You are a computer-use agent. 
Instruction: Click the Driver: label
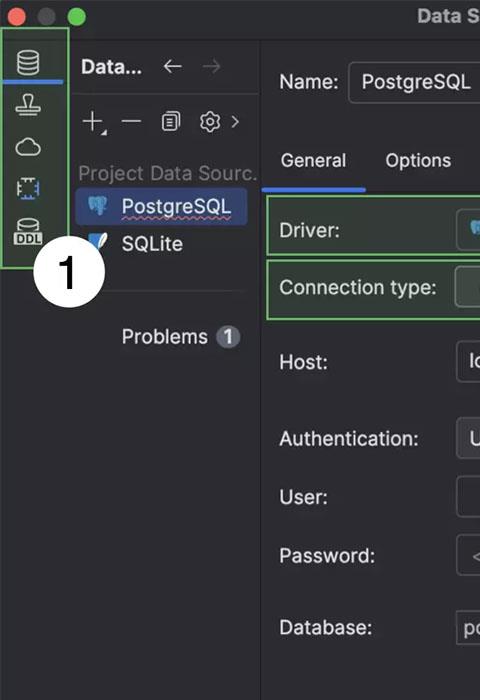pos(309,230)
